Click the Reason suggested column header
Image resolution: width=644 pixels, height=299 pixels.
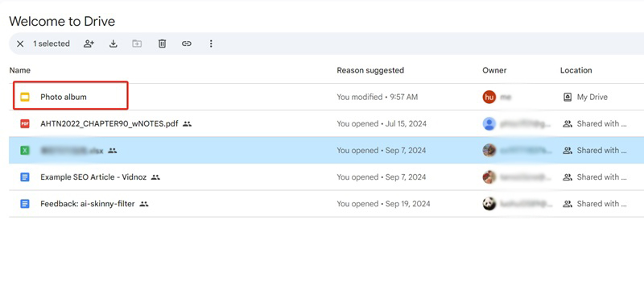click(370, 70)
